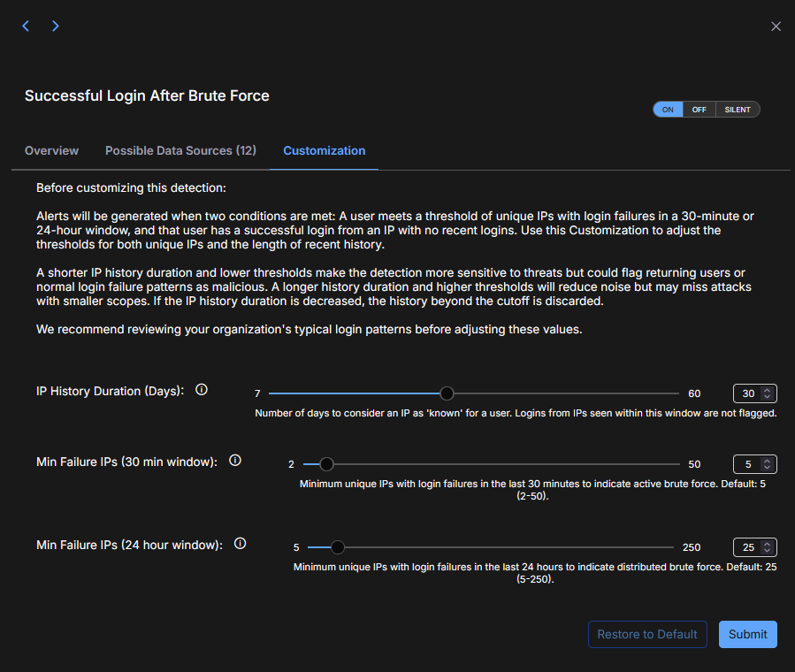
Task: Click the IP History Duration slider handle
Action: point(447,393)
